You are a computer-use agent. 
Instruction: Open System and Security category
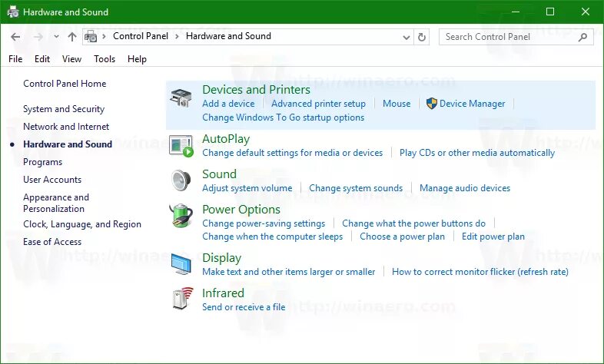64,109
